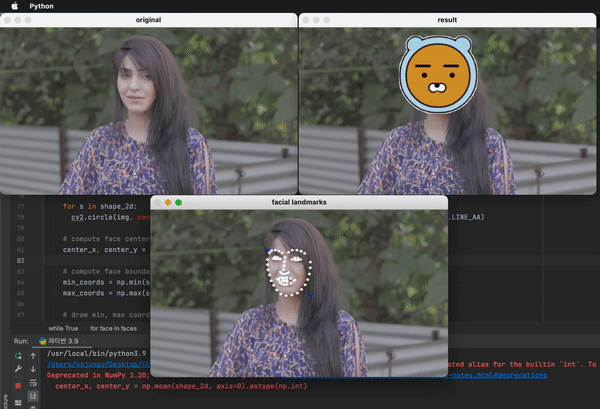
Task: Click 'max_coords = np.max' code line
Action: tap(106, 293)
